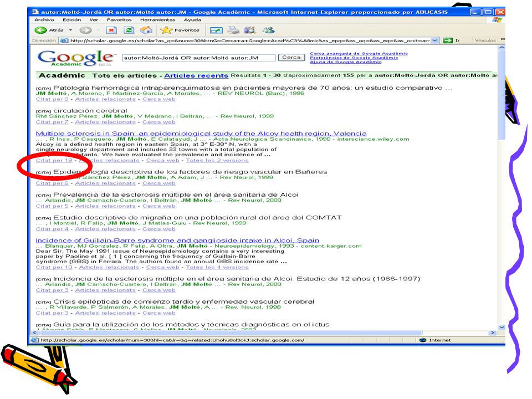Expand the address bar URL dropdown
532x399 pixels.
click(x=434, y=40)
